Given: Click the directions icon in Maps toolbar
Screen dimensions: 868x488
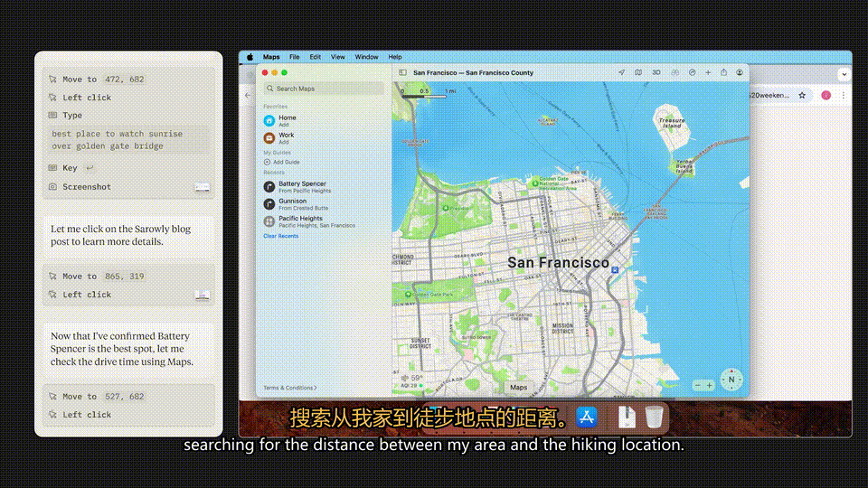Looking at the screenshot, I should coord(692,72).
